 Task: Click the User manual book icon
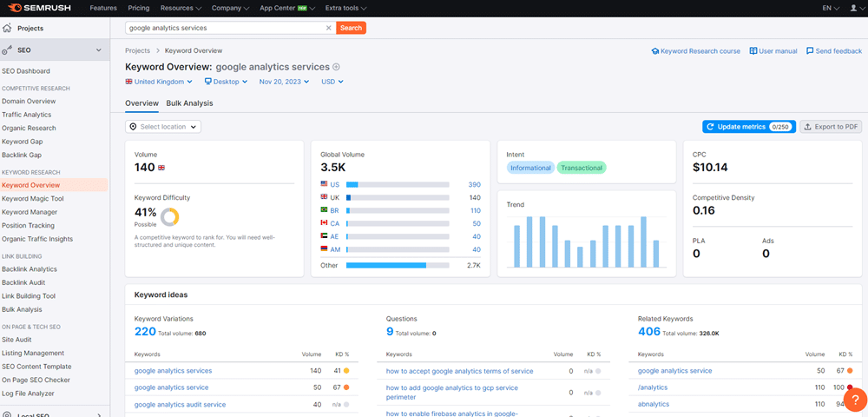pos(753,51)
